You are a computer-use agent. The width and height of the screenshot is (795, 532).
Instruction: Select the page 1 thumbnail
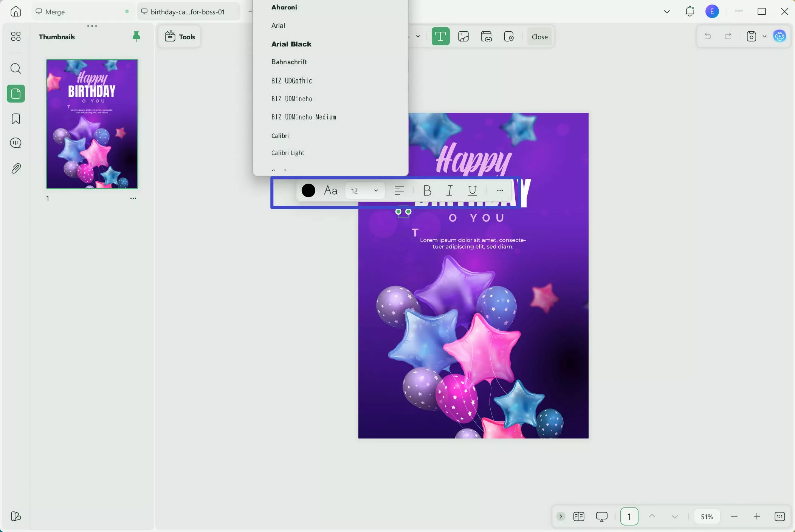[x=92, y=124]
